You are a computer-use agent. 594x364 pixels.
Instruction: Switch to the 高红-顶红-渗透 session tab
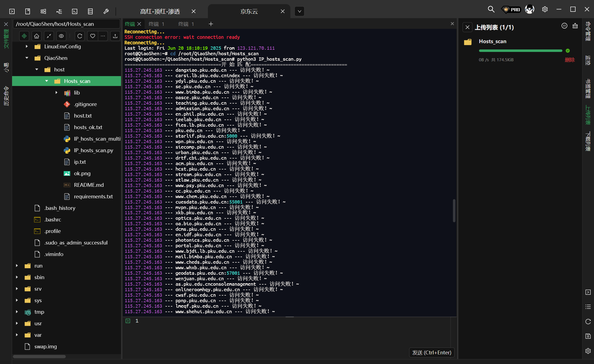160,12
